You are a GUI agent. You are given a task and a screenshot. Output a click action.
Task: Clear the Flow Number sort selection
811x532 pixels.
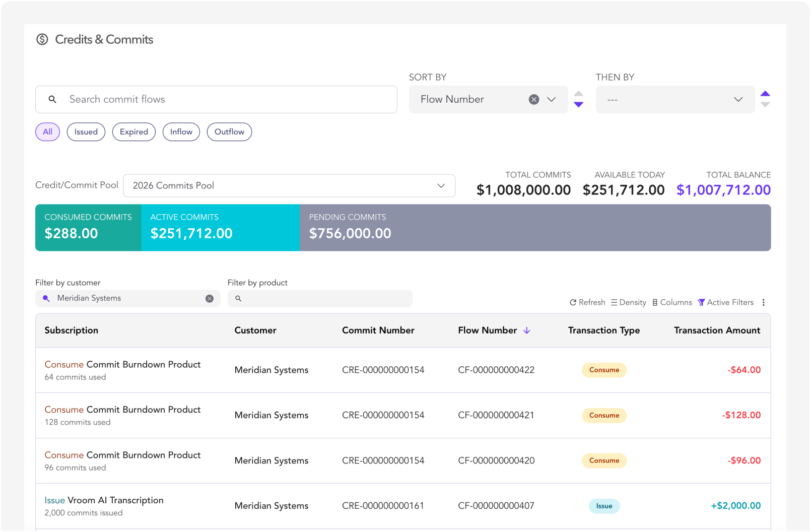coord(534,100)
